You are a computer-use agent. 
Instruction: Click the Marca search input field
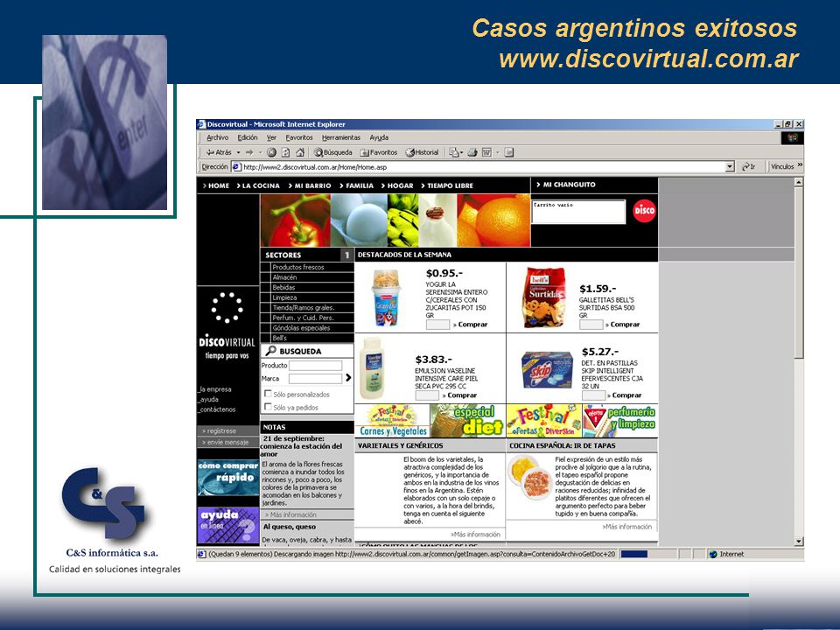coord(315,378)
